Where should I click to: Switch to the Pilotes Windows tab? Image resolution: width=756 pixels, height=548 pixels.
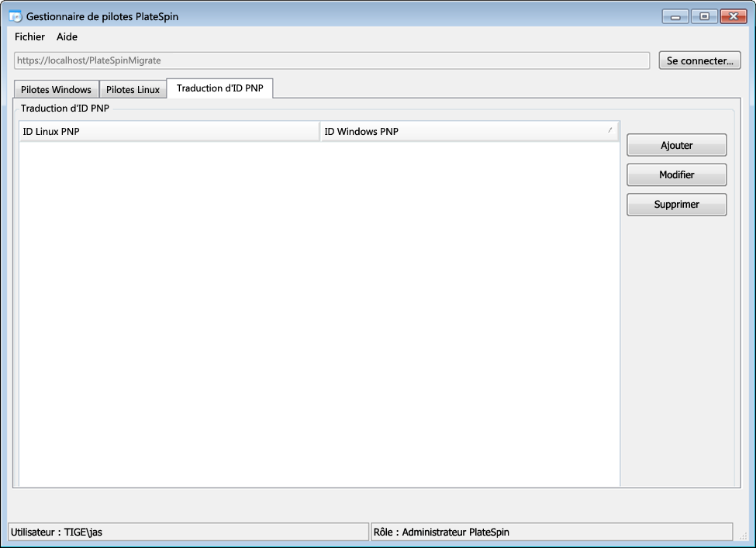point(56,90)
